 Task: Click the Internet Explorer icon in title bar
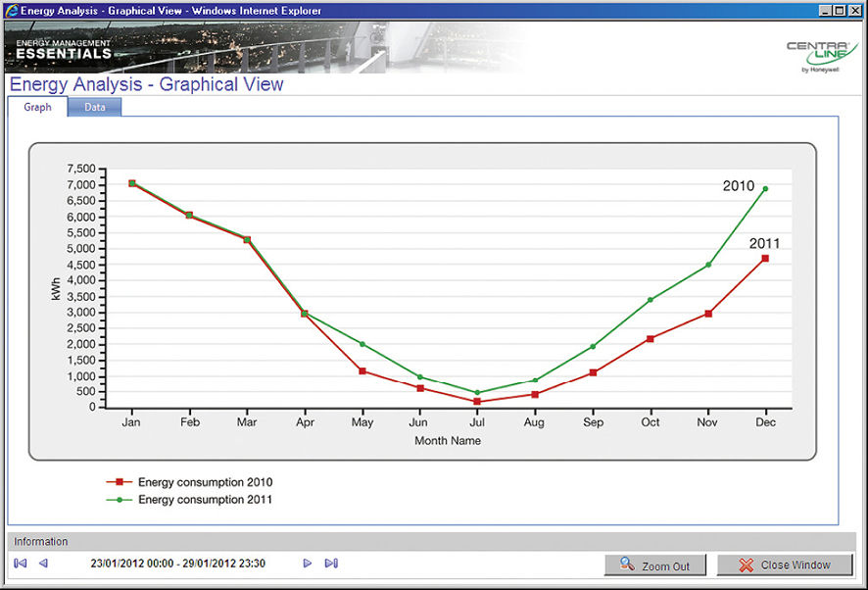(11, 10)
